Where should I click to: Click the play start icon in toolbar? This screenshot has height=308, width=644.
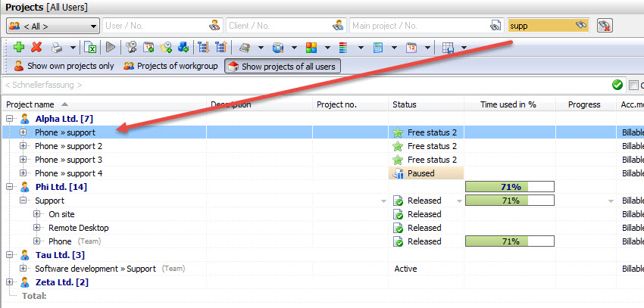[111, 48]
